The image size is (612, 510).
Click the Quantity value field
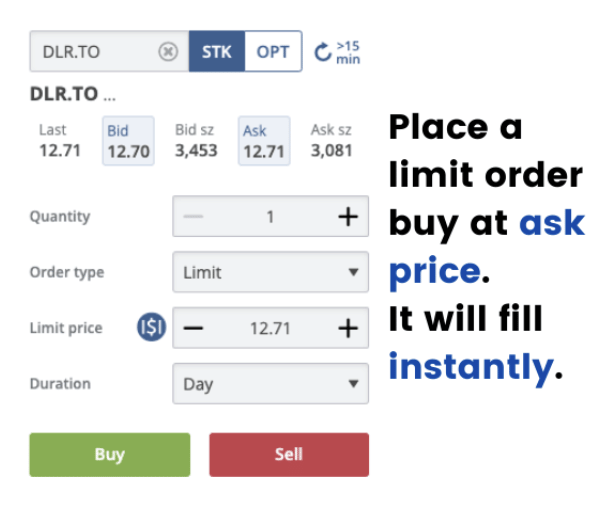click(x=270, y=216)
